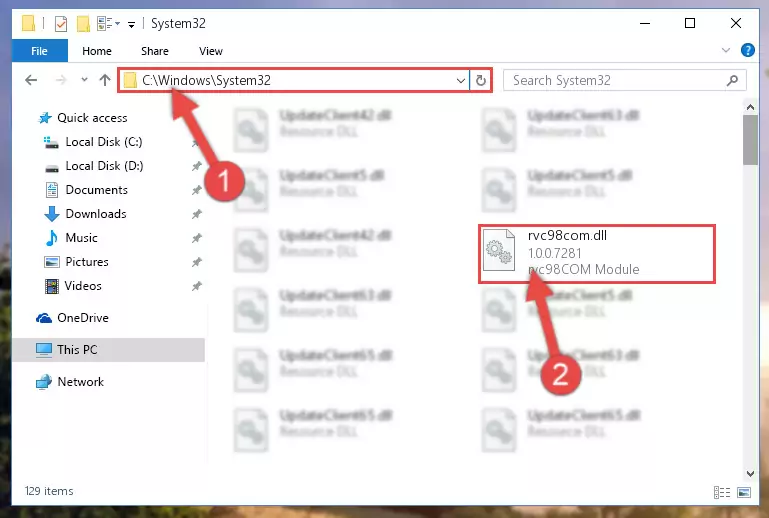769x518 pixels.
Task: Open Local Disk (D:) in sidebar
Action: [x=104, y=166]
